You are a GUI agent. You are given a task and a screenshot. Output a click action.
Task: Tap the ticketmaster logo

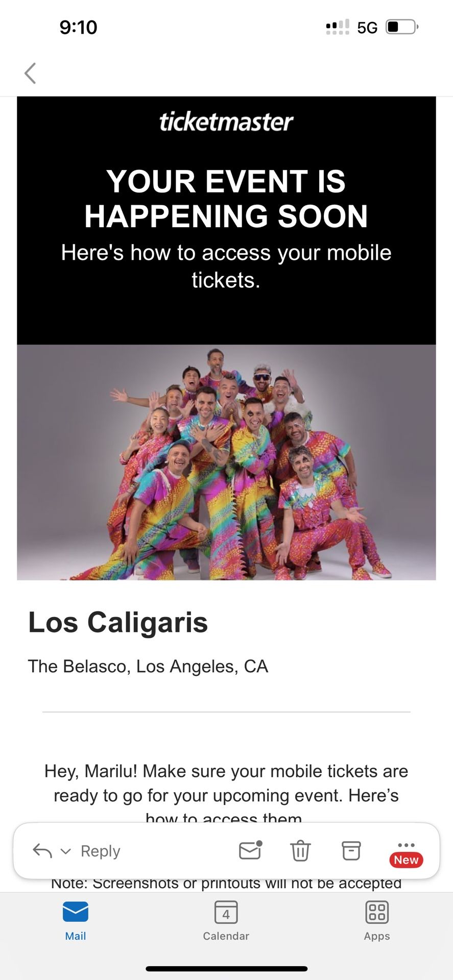coord(226,122)
